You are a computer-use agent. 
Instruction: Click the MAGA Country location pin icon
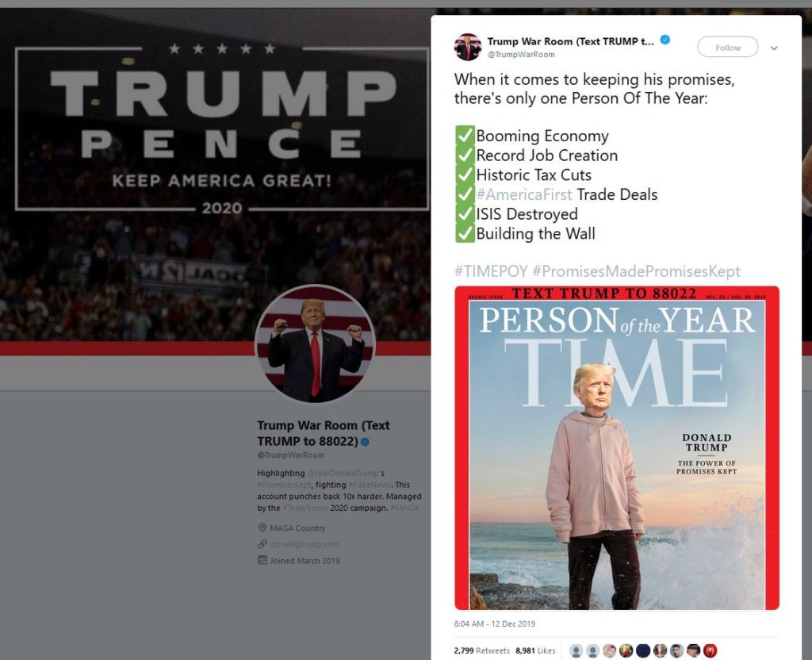coord(262,528)
